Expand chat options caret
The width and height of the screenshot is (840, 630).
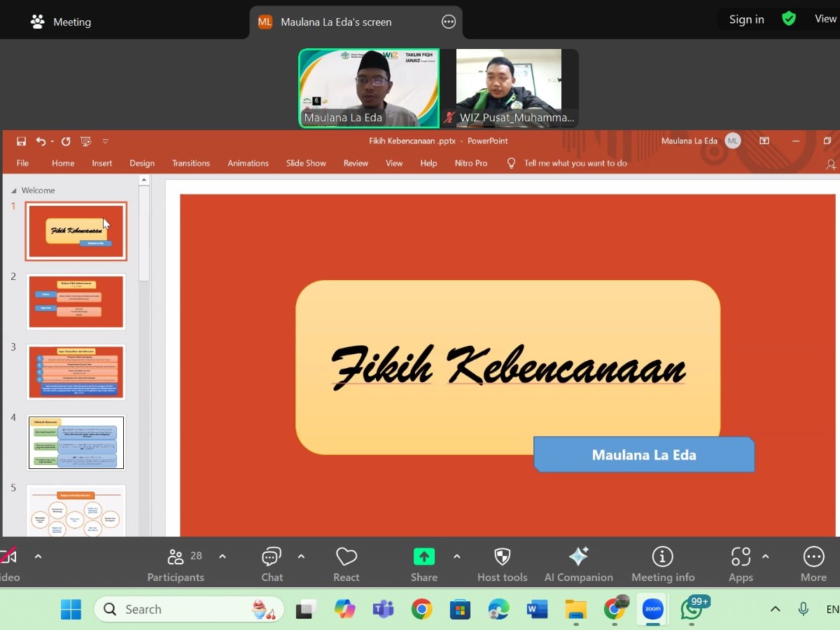tap(301, 556)
